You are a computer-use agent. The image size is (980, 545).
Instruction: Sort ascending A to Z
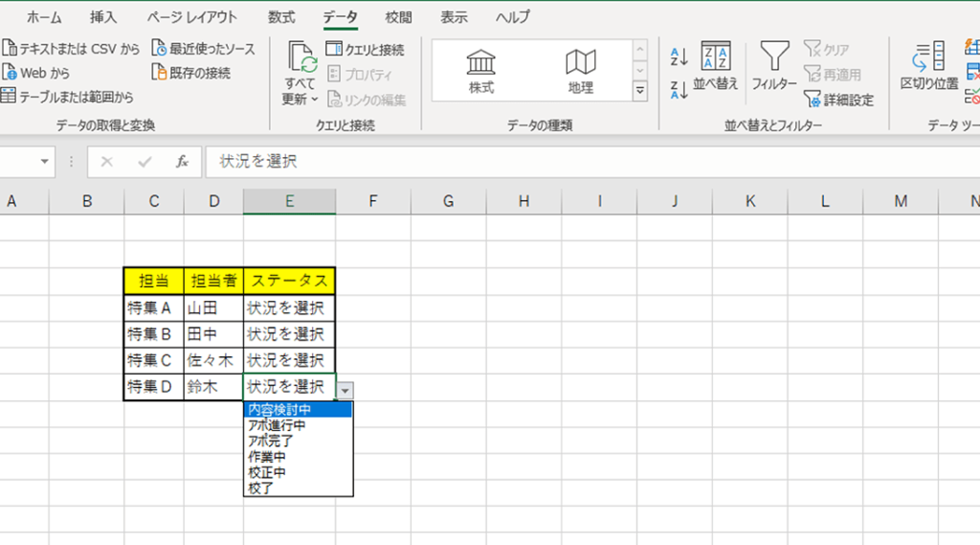coord(679,57)
